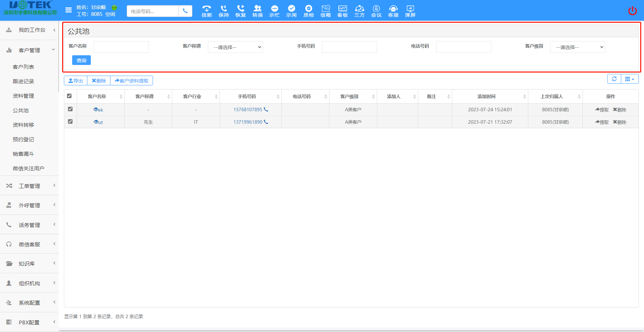Open the 信箱 mailbox icon
Screen dimensions: 644x332
click(325, 11)
